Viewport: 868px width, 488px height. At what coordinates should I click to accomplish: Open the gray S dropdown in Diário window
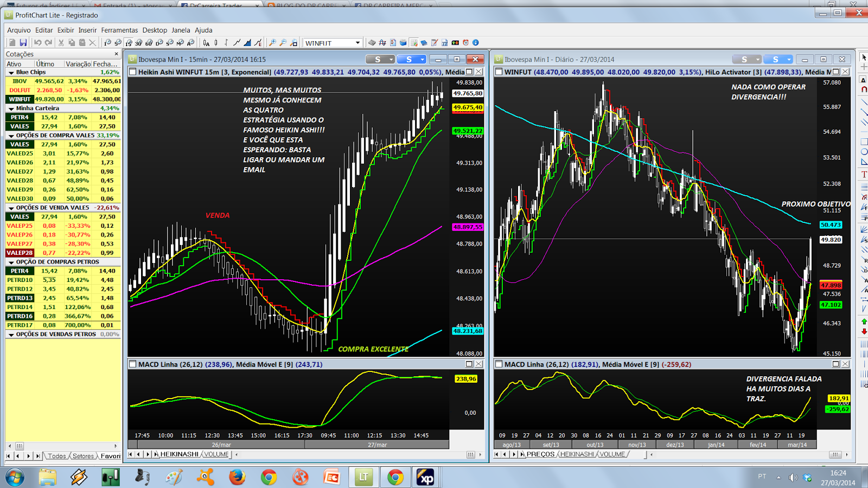(746, 59)
